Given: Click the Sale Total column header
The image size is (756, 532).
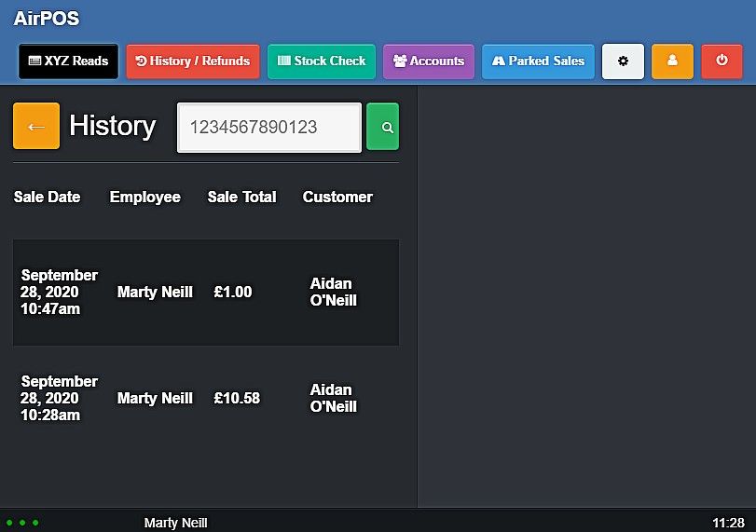Looking at the screenshot, I should point(242,197).
